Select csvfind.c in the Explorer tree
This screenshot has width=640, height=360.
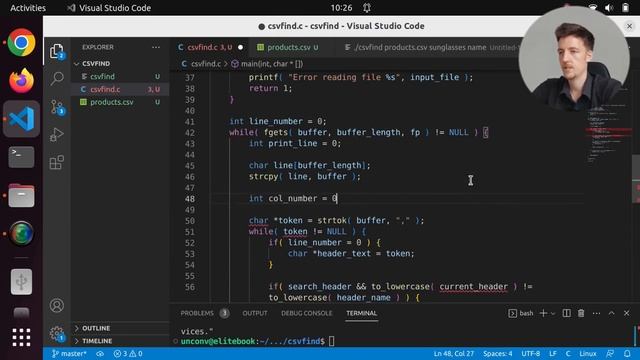pyautogui.click(x=105, y=89)
